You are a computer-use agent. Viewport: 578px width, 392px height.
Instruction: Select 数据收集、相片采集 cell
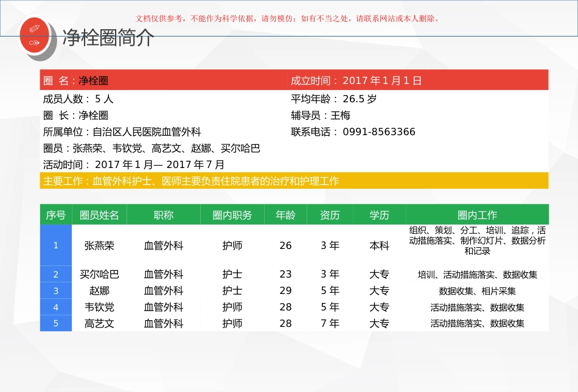coord(478,291)
